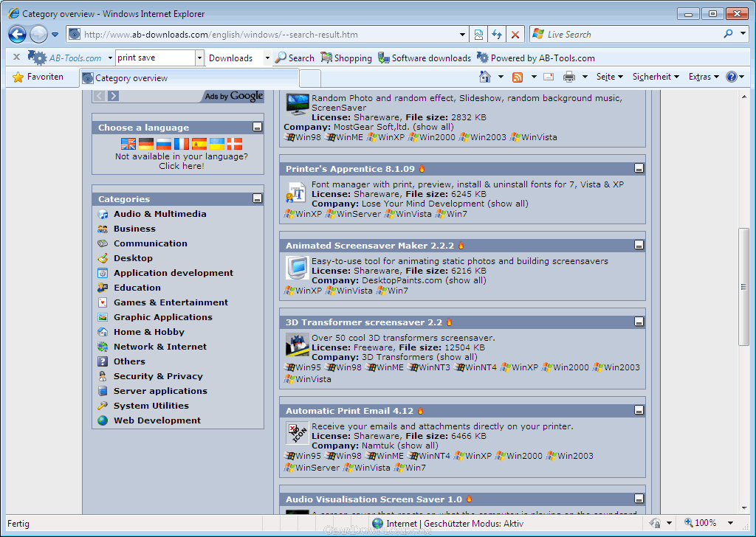Click Software downloads toolbar link
Viewport: 756px width, 537px height.
[425, 58]
